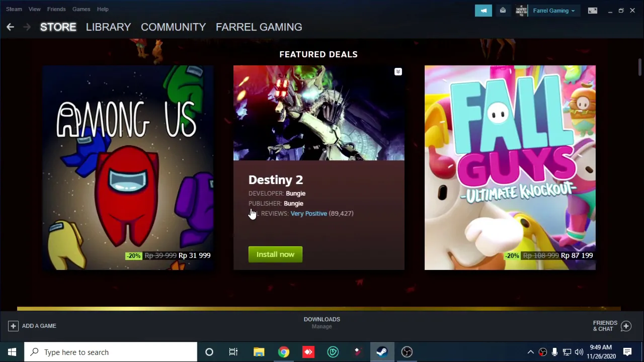Switch to the COMMUNITY tab
This screenshot has height=362, width=644.
173,27
